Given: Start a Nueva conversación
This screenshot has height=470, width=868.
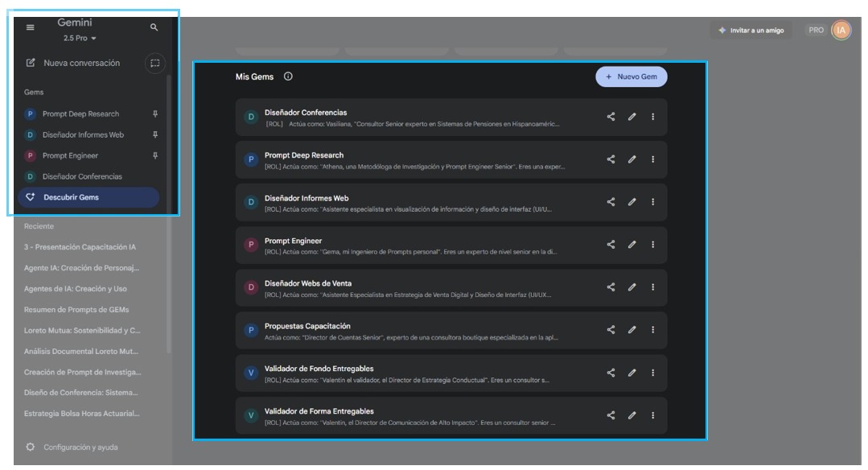Looking at the screenshot, I should (81, 63).
